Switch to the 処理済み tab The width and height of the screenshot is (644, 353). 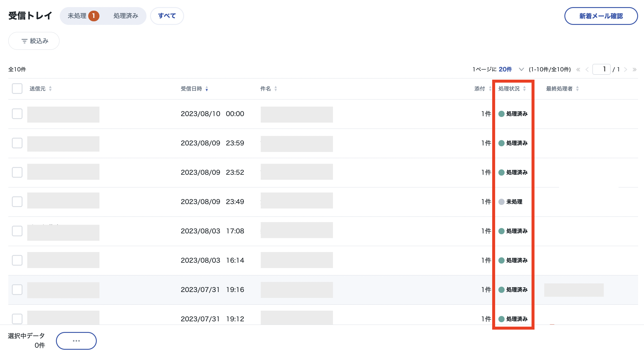126,16
